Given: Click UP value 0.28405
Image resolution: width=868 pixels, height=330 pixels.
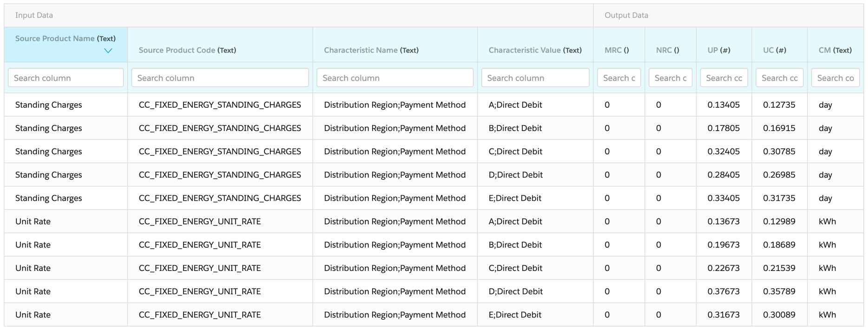Looking at the screenshot, I should [x=723, y=175].
